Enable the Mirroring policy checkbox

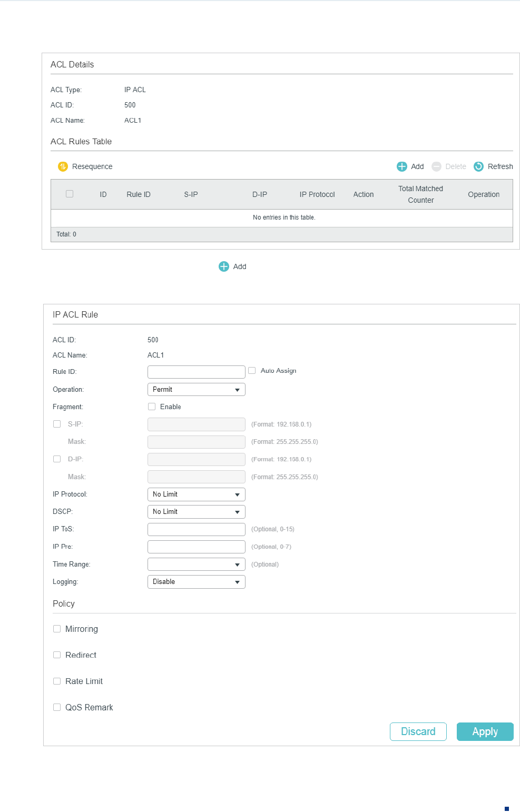click(57, 629)
